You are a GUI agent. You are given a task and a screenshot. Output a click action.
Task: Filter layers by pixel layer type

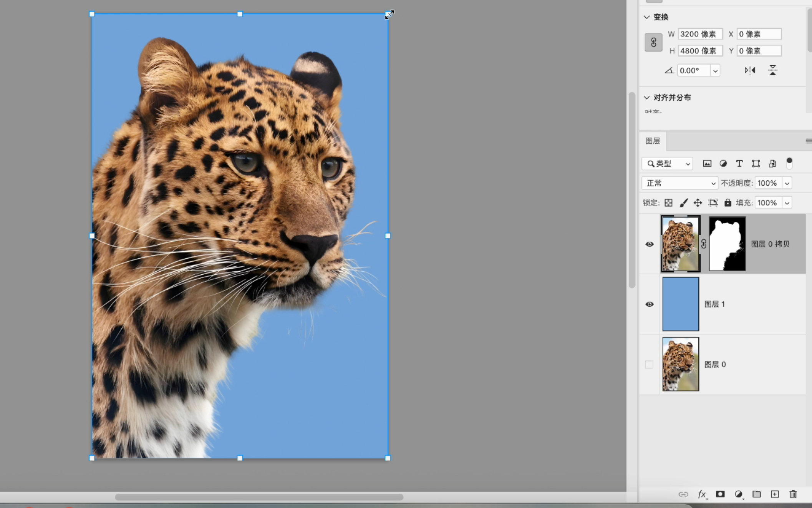707,163
